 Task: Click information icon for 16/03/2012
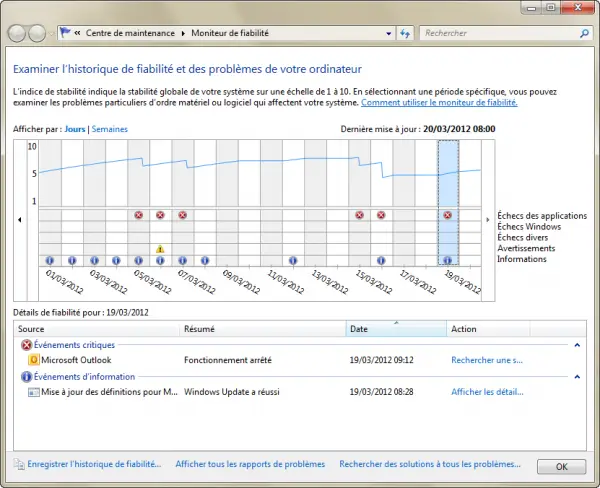(381, 261)
